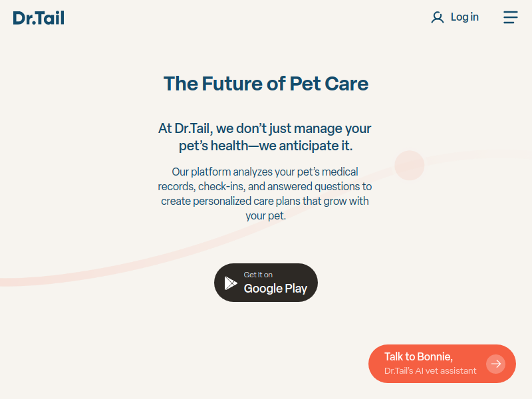
Task: Click the arrow icon in the Bonnie button
Action: click(x=495, y=364)
